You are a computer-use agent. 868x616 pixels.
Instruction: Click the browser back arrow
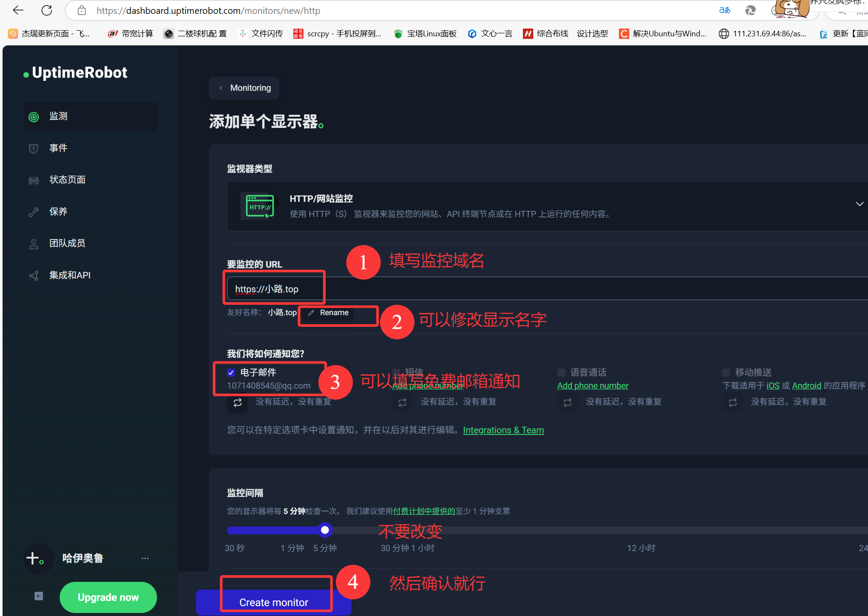[18, 10]
